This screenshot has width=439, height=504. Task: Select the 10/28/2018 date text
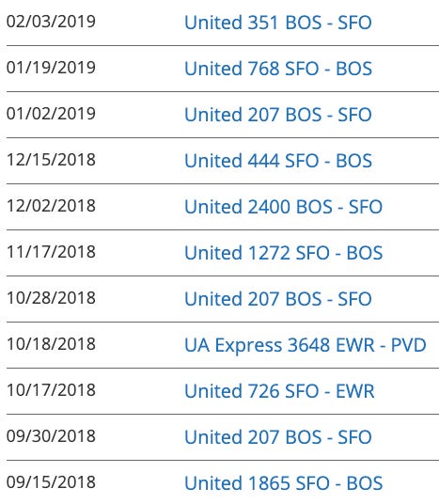pos(51,298)
